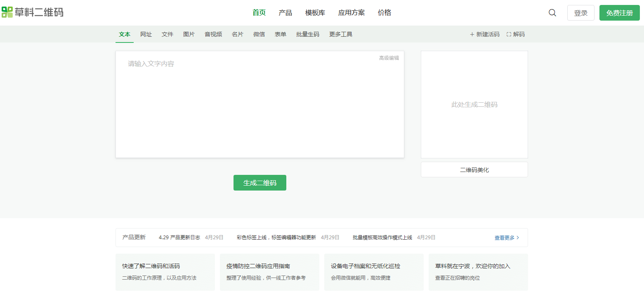Open the 批量生码 tab
The height and width of the screenshot is (292, 644).
pos(307,34)
